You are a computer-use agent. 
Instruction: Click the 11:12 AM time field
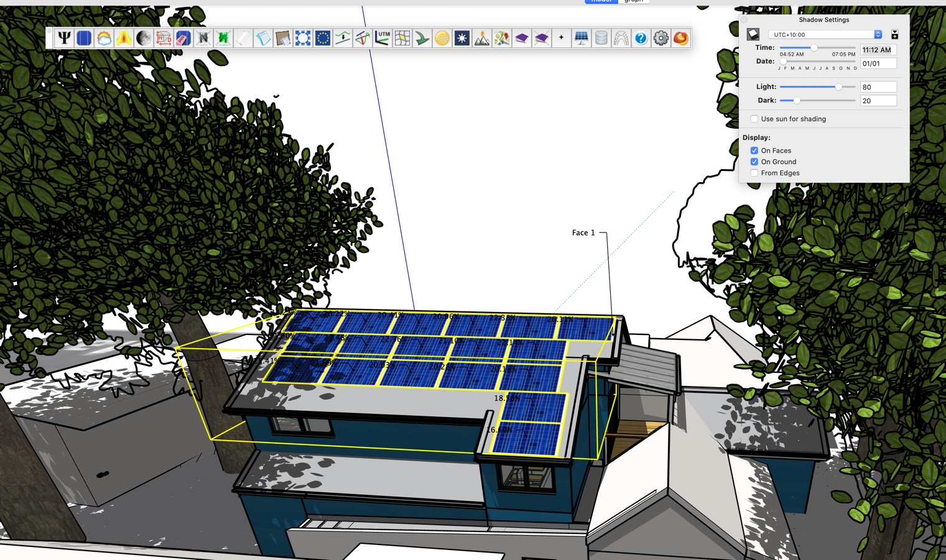(x=878, y=50)
